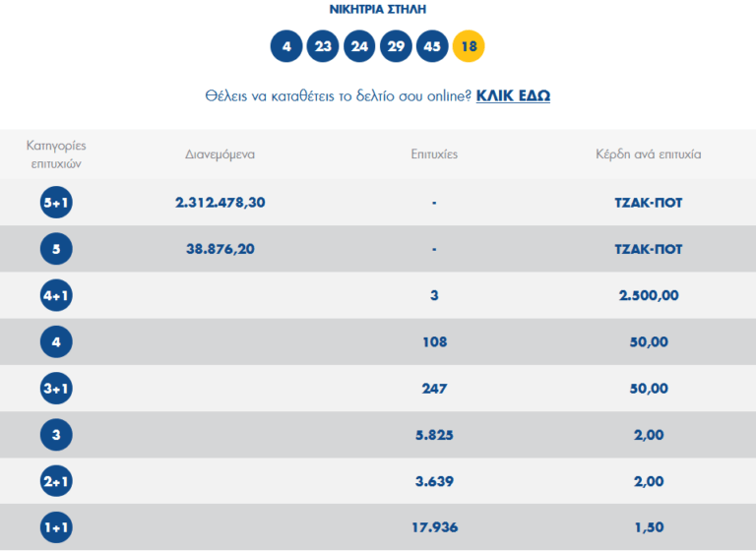Select the number 24 ball
This screenshot has width=756, height=551.
(359, 46)
